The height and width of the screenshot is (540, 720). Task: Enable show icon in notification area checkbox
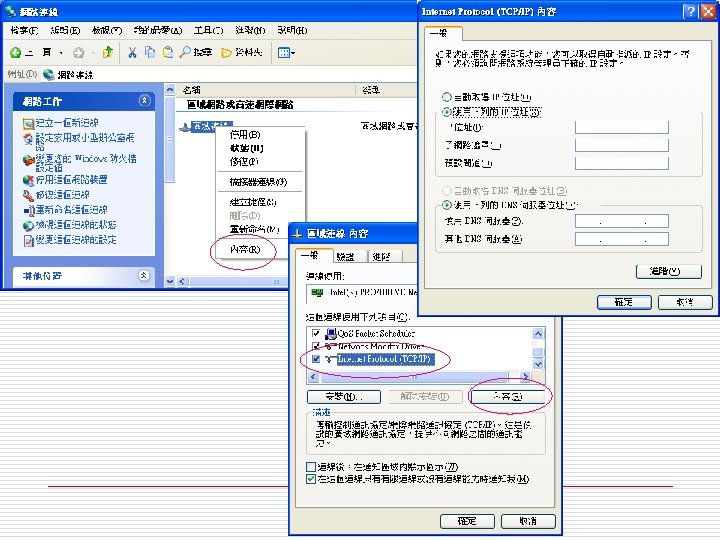(x=311, y=467)
